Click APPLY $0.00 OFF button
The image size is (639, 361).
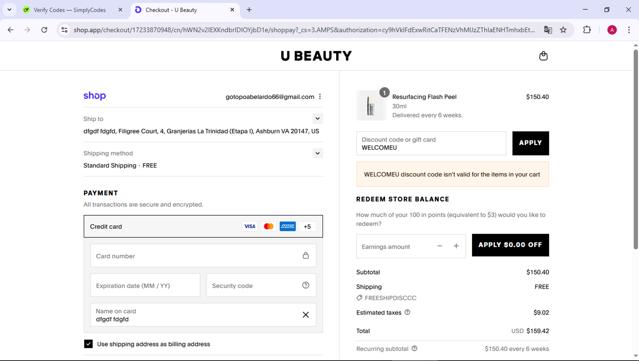510,245
